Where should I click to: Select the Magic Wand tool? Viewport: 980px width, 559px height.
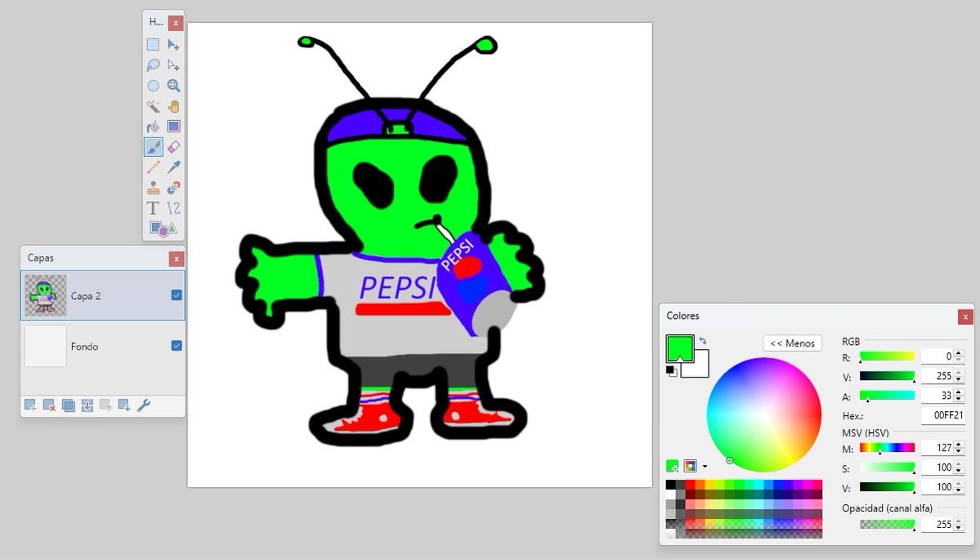[x=153, y=106]
